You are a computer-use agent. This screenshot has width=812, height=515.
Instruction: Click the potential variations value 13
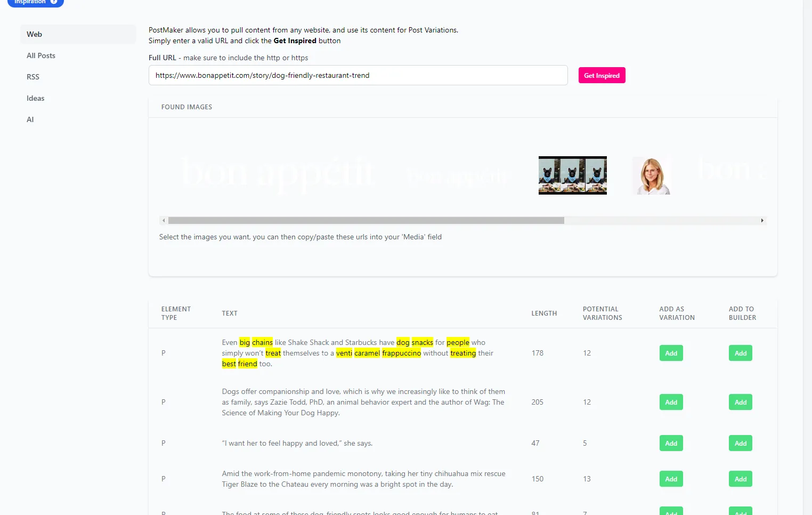tap(587, 479)
